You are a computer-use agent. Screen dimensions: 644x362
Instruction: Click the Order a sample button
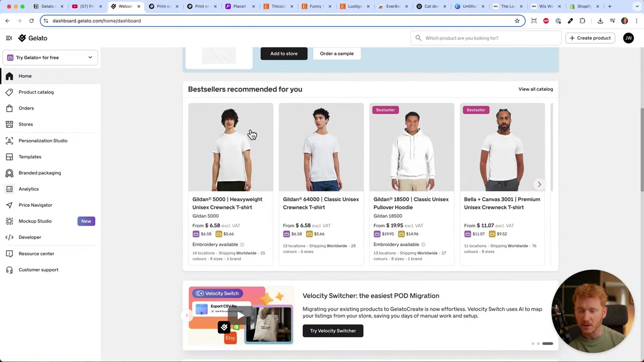pyautogui.click(x=337, y=54)
